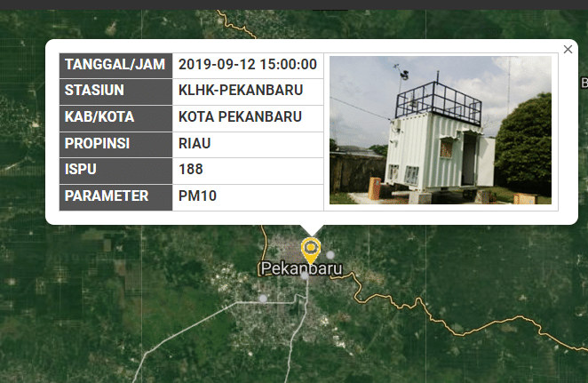Click the PM10 parameter value
This screenshot has height=383, width=588.
pos(197,195)
